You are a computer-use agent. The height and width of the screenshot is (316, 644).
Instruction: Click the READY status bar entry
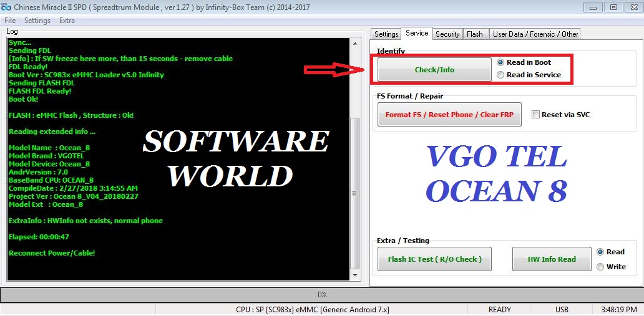click(500, 309)
